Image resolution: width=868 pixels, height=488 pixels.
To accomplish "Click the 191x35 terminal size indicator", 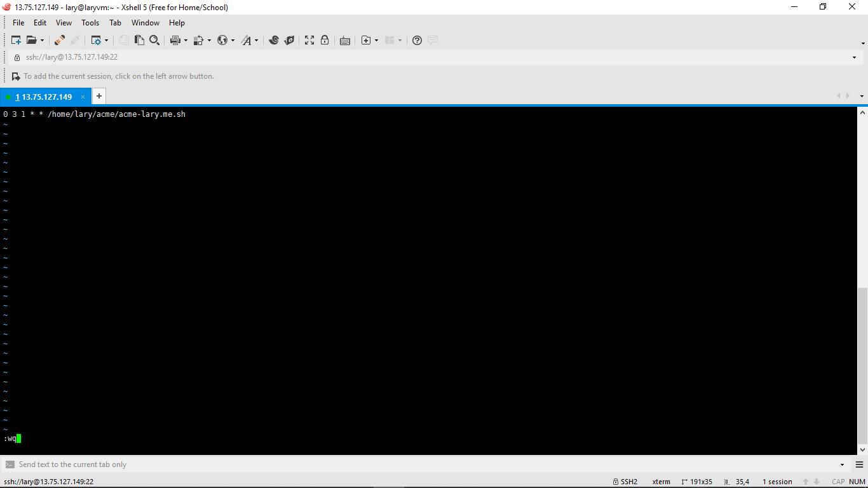I will pyautogui.click(x=696, y=482).
